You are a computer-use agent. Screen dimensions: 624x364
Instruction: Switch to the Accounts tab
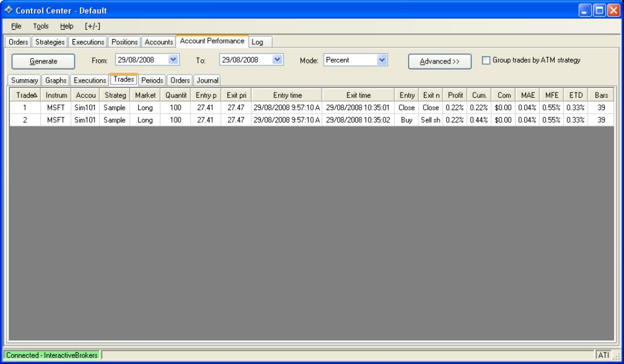[x=159, y=42]
